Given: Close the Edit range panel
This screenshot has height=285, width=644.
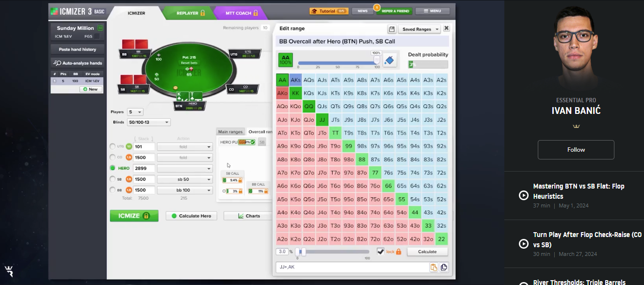Looking at the screenshot, I should pos(447,29).
